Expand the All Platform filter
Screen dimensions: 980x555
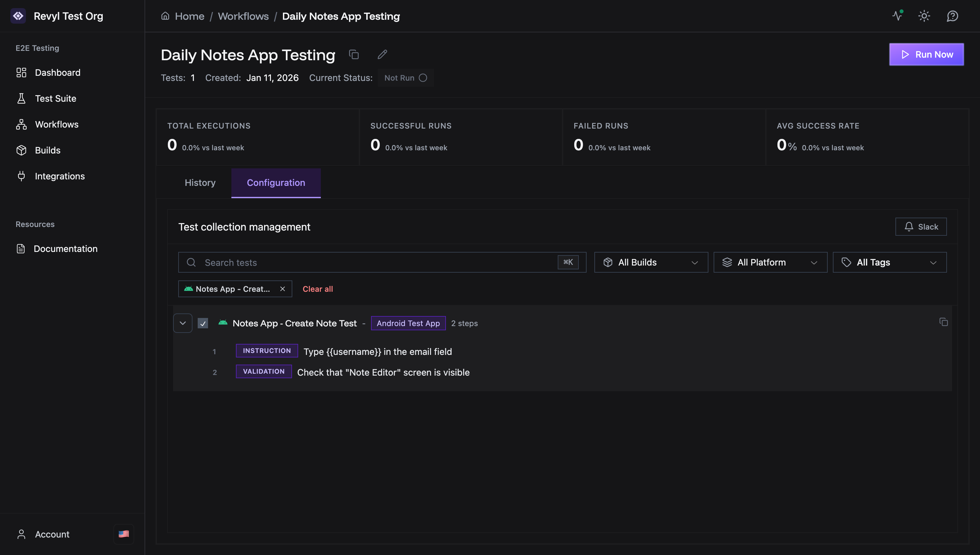770,262
